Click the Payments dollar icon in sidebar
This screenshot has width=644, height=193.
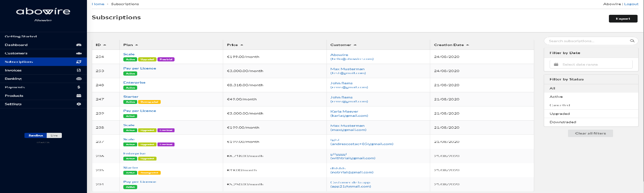click(x=79, y=87)
